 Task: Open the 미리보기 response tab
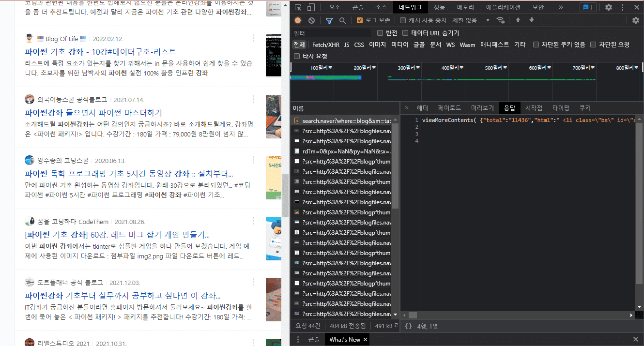482,108
